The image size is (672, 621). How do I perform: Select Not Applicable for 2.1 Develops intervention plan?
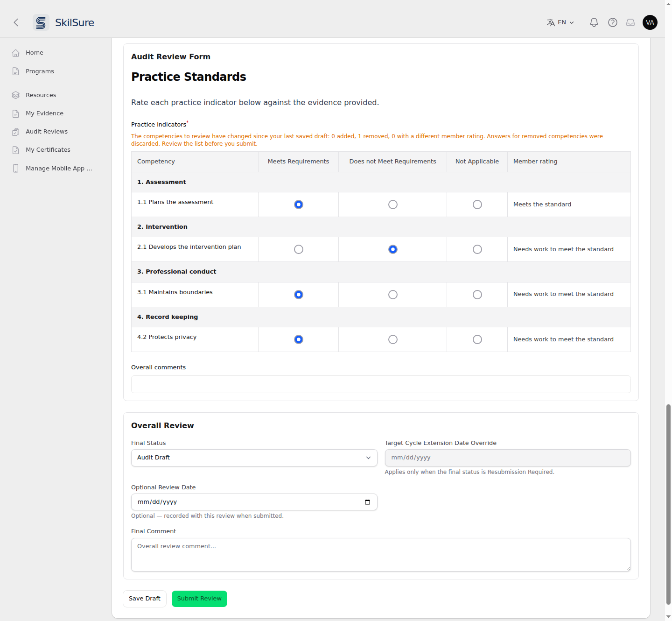[x=477, y=249]
